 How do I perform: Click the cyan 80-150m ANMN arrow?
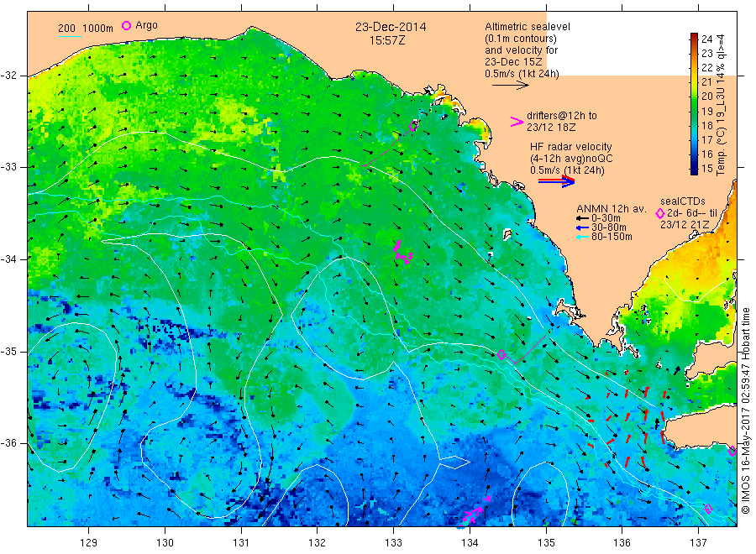582,237
